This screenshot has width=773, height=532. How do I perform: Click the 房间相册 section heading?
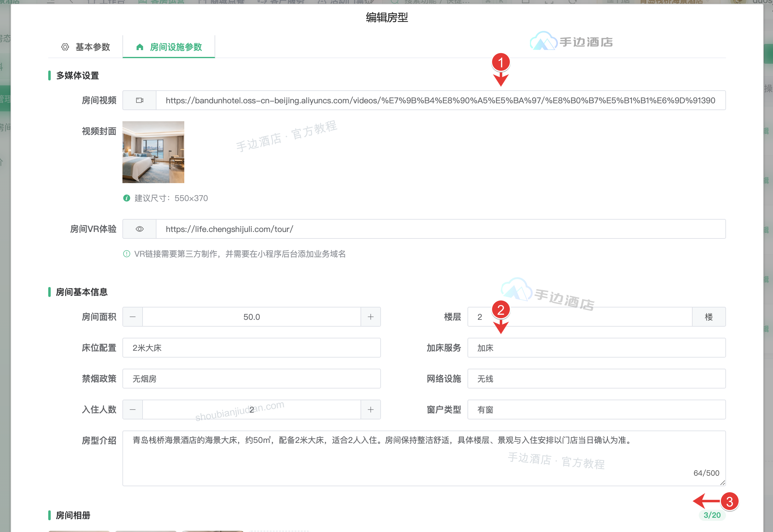coord(73,515)
